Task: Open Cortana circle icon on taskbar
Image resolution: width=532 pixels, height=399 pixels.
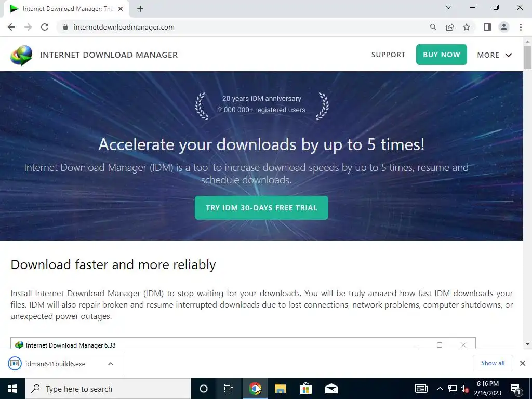Action: [x=203, y=389]
